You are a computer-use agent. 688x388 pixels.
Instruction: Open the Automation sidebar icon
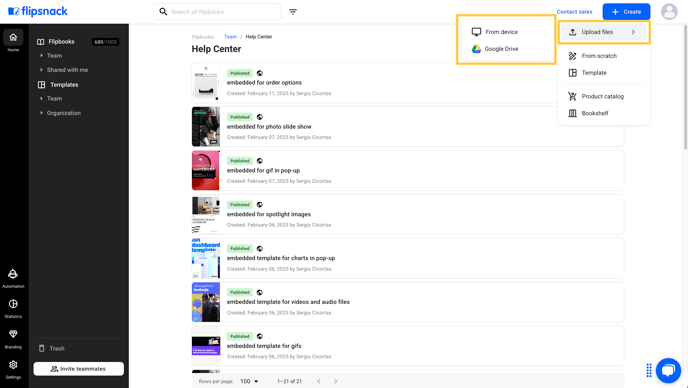click(13, 275)
